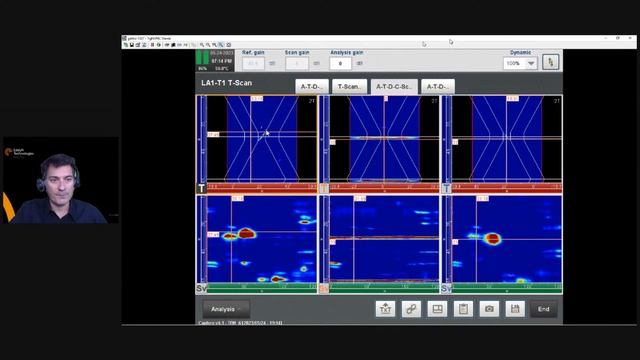Select the highlighted zoom tool in window toolbar
This screenshot has height=360, width=640.
coord(221,45)
